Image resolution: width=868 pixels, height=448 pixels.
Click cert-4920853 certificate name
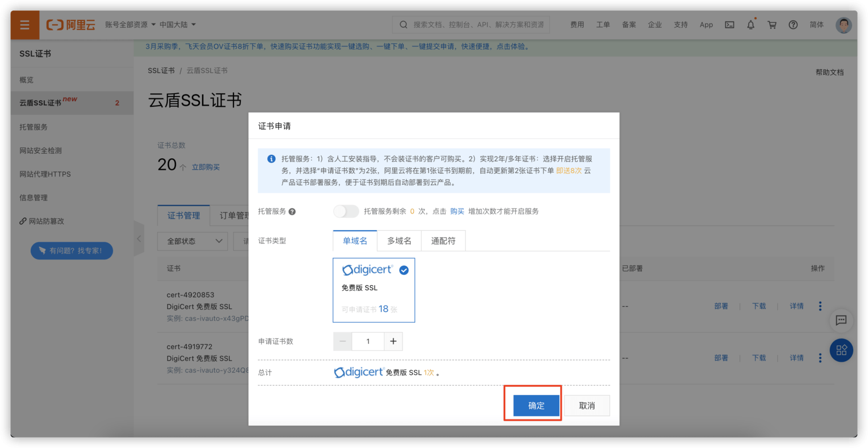coord(191,295)
